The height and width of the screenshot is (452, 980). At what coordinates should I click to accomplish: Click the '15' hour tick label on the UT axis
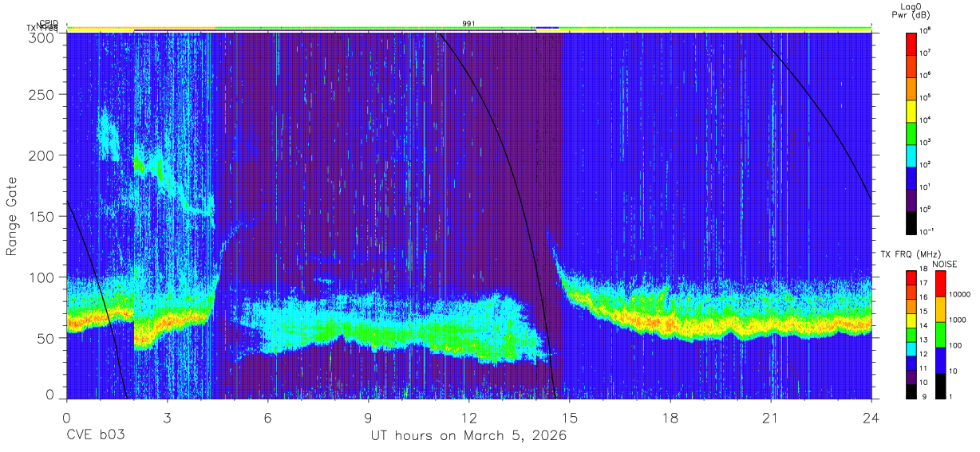click(570, 418)
